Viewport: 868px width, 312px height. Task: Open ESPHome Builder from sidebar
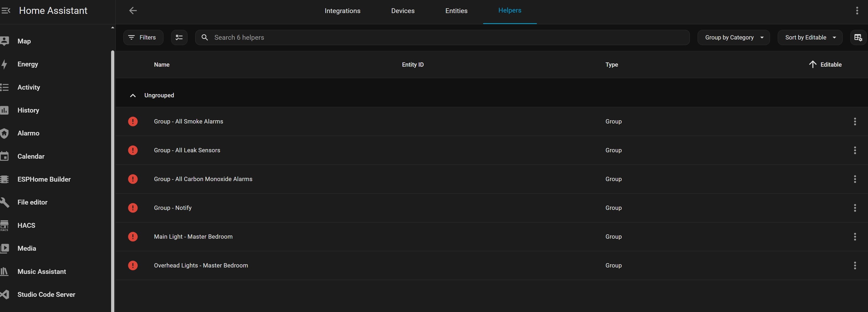point(44,179)
